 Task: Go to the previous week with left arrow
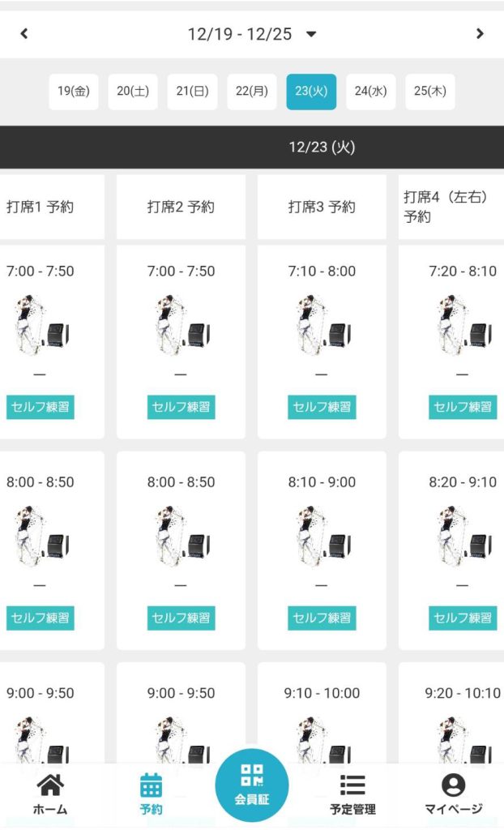click(x=24, y=34)
